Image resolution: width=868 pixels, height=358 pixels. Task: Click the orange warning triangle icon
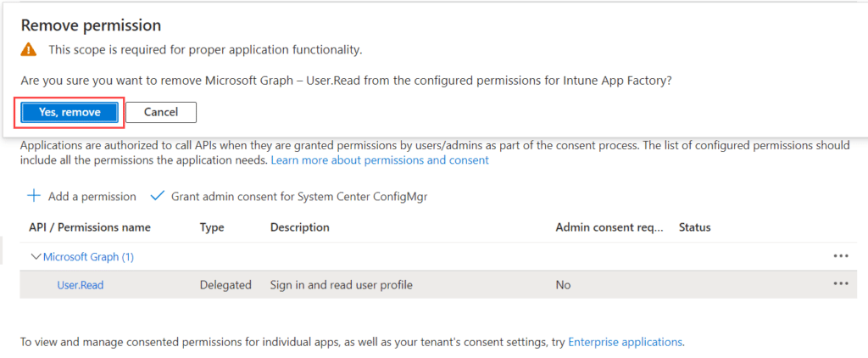point(28,49)
